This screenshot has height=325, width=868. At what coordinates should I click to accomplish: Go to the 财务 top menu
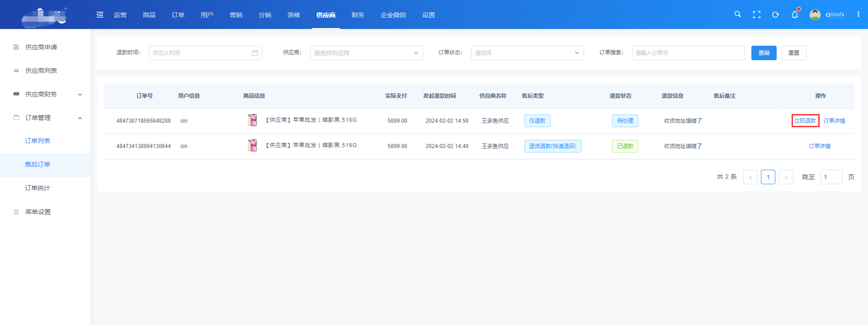coord(358,15)
